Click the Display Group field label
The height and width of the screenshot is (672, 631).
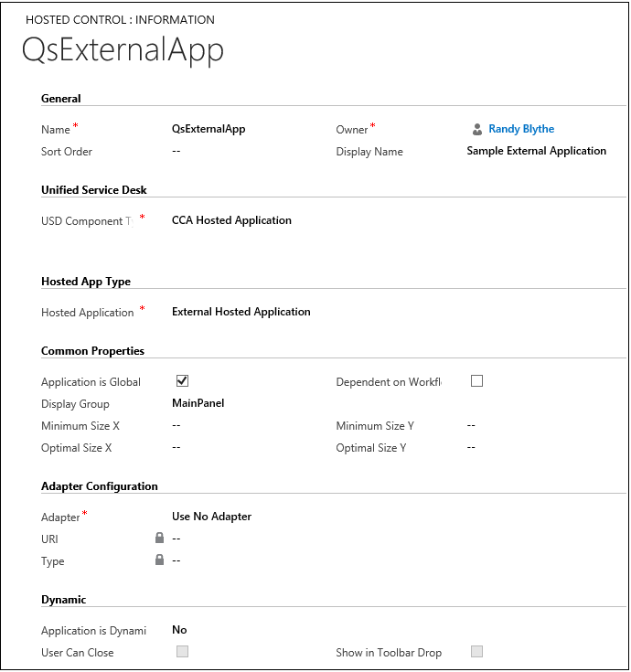(75, 404)
